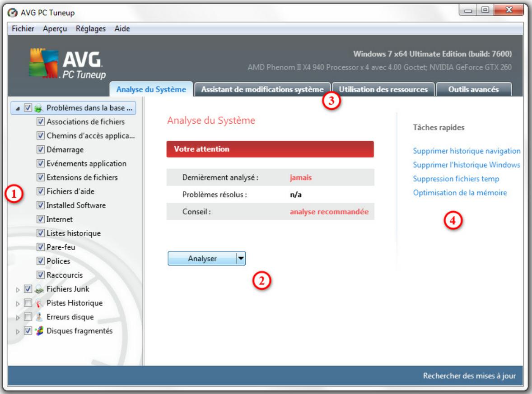Expand the Disques fragmentés node
The height and width of the screenshot is (394, 532).
pos(18,332)
